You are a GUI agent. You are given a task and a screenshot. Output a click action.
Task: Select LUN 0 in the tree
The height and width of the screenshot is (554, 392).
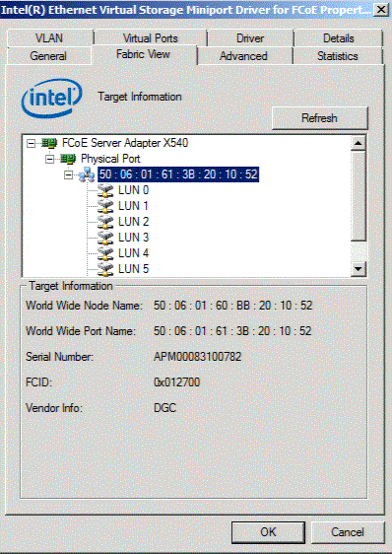click(134, 190)
